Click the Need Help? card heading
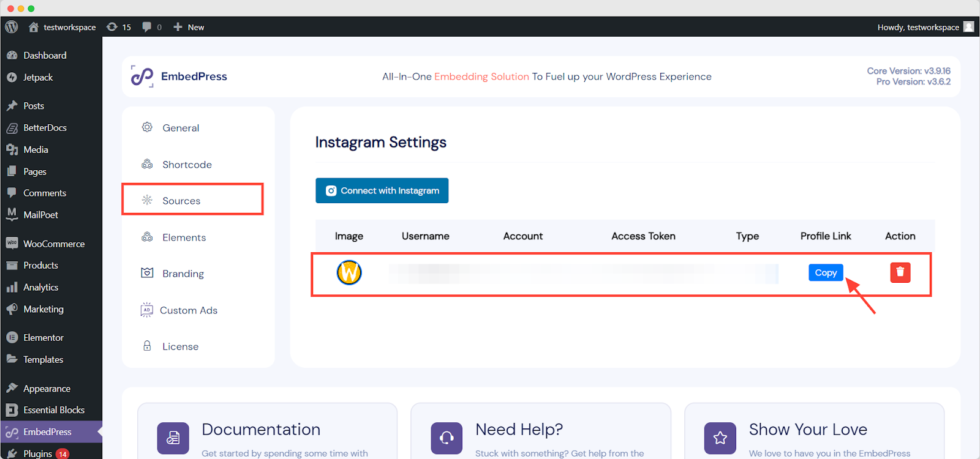 tap(519, 430)
